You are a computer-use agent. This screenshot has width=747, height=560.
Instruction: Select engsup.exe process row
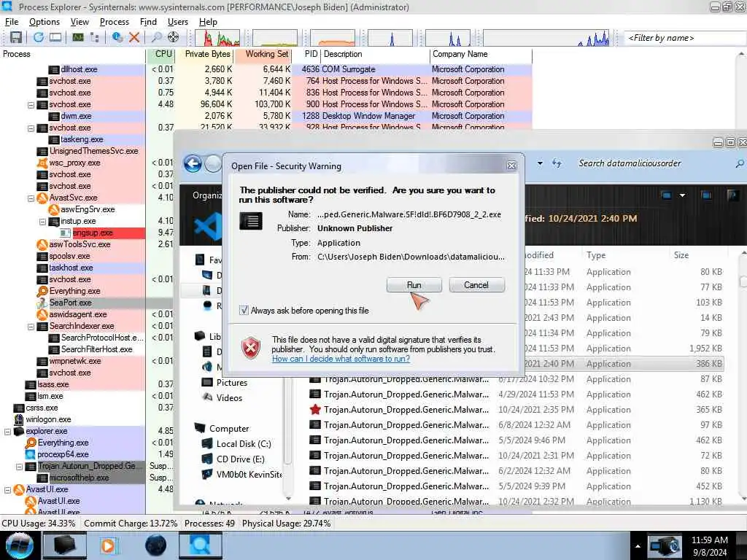(109, 233)
